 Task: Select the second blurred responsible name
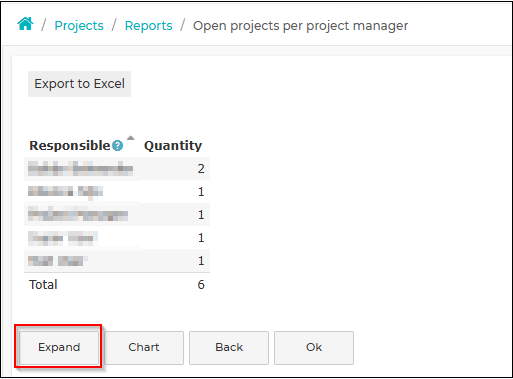65,192
